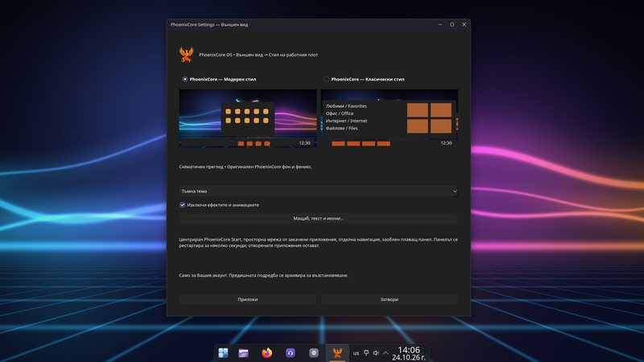Minimize the PhoenixCore Settings window

coord(440,25)
